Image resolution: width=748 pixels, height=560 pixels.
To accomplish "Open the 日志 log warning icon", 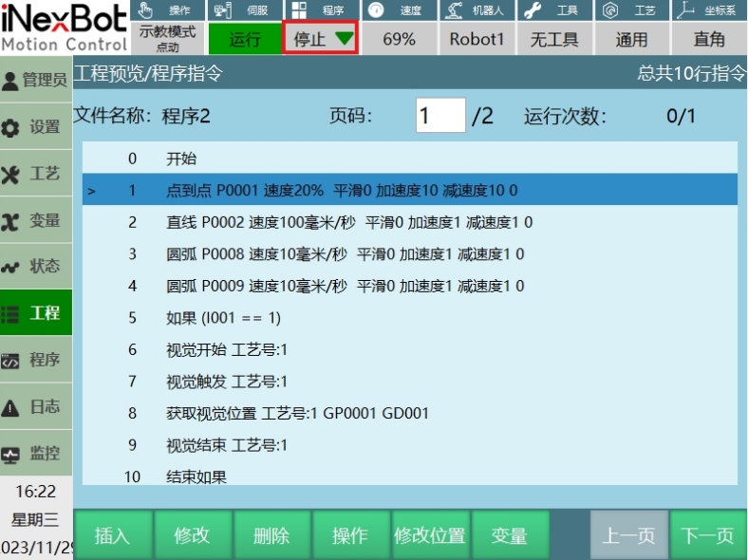I will pyautogui.click(x=10, y=407).
